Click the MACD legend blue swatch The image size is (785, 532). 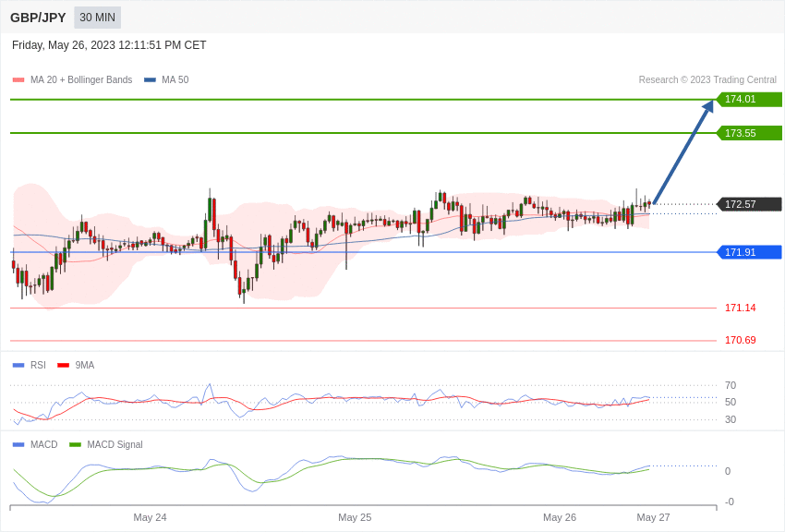pos(18,444)
